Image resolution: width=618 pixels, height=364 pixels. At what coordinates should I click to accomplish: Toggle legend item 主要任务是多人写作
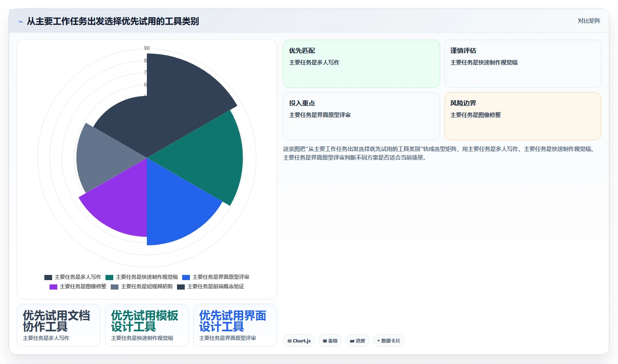tap(73, 277)
